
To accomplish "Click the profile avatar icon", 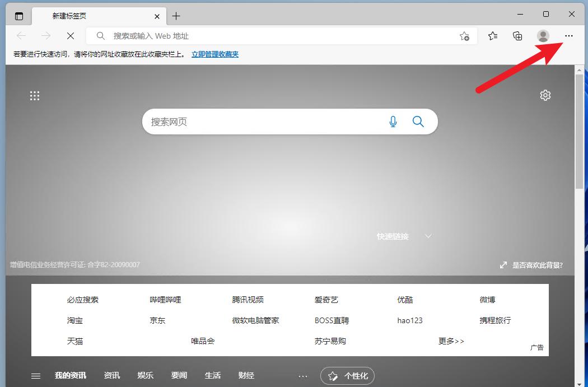I will pos(543,36).
